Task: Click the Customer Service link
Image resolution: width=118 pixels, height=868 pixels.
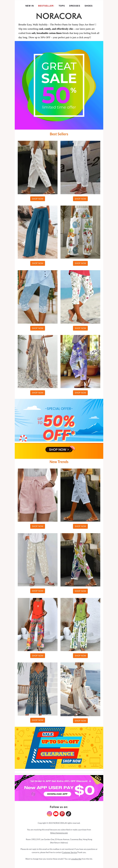Action: pos(69,852)
